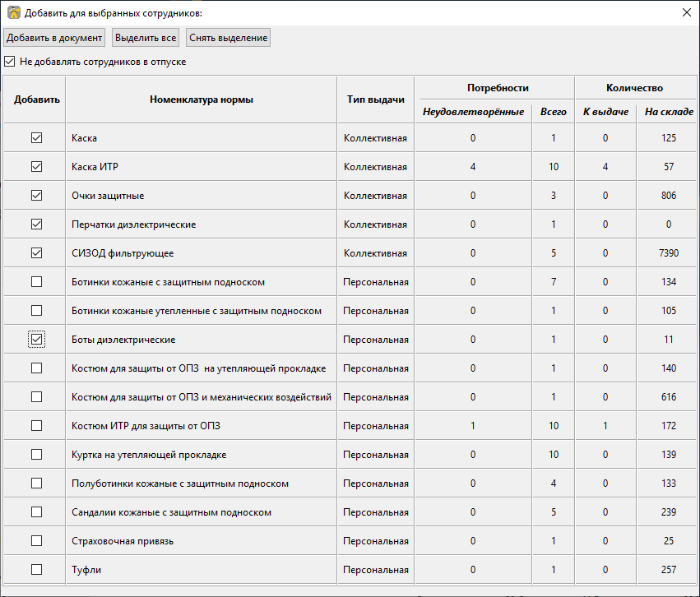Viewport: 700px width, 597px height.
Task: Select the 'Страховочная привязь' name cell
Action: click(x=202, y=541)
